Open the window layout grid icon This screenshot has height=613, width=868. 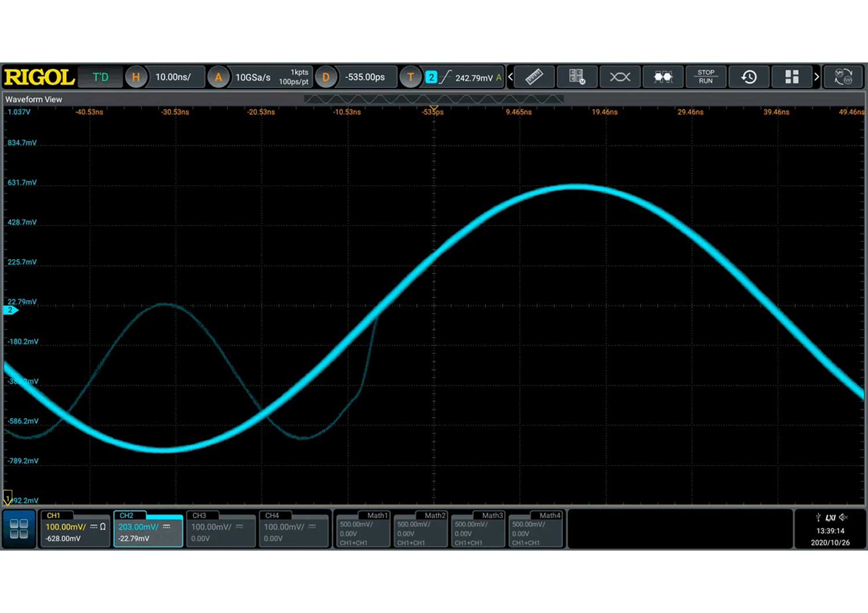tap(792, 77)
